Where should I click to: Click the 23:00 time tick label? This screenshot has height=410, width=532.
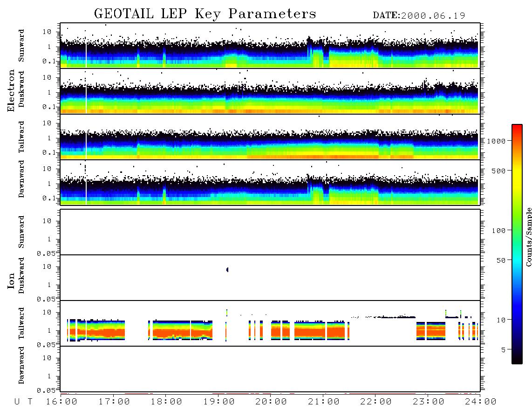[429, 402]
